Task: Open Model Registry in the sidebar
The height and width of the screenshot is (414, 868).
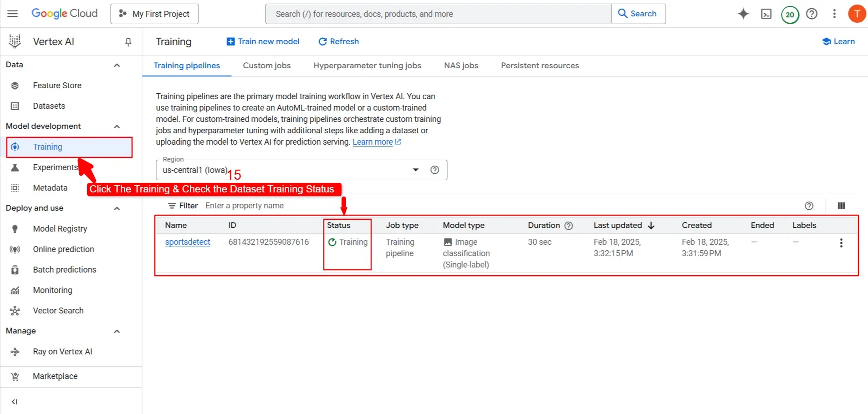Action: [x=60, y=229]
